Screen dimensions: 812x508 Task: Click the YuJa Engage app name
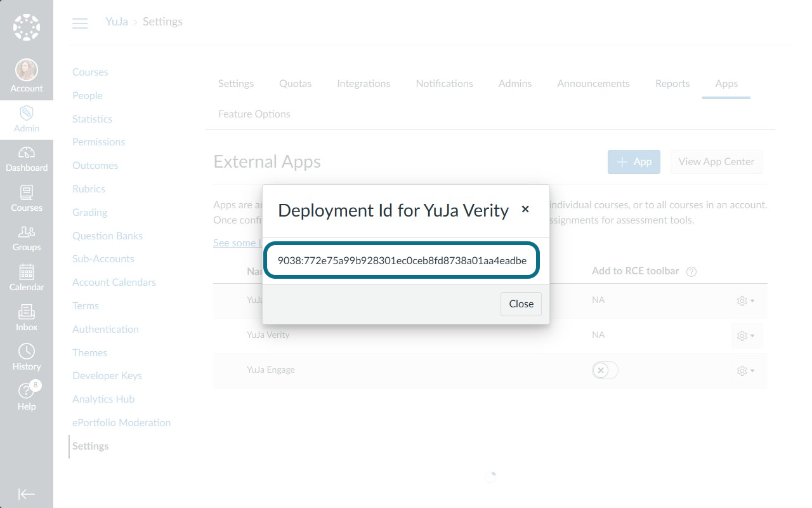point(271,370)
